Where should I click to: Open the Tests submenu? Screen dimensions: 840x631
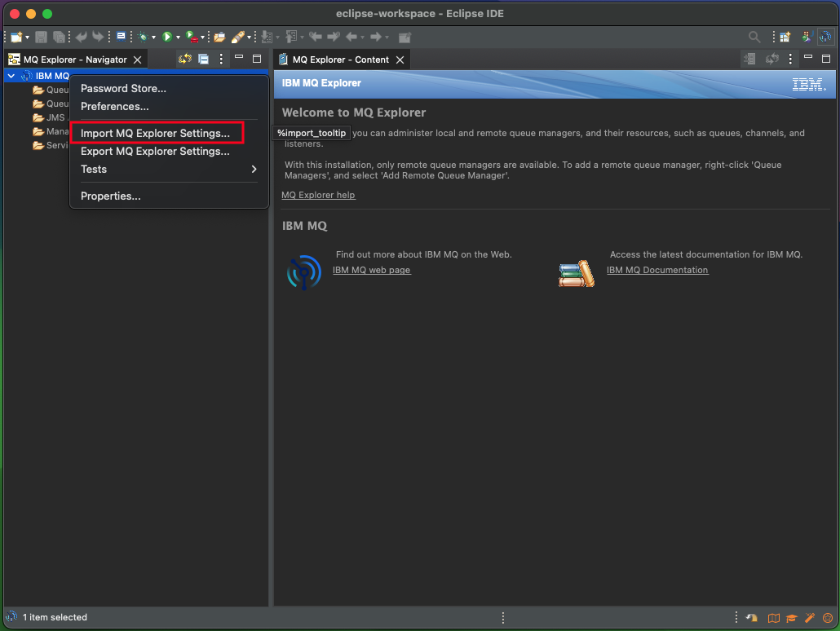coord(169,170)
